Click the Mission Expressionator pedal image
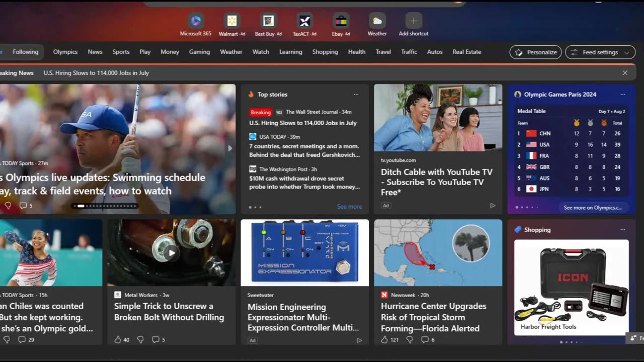The width and height of the screenshot is (644, 362). click(x=304, y=253)
